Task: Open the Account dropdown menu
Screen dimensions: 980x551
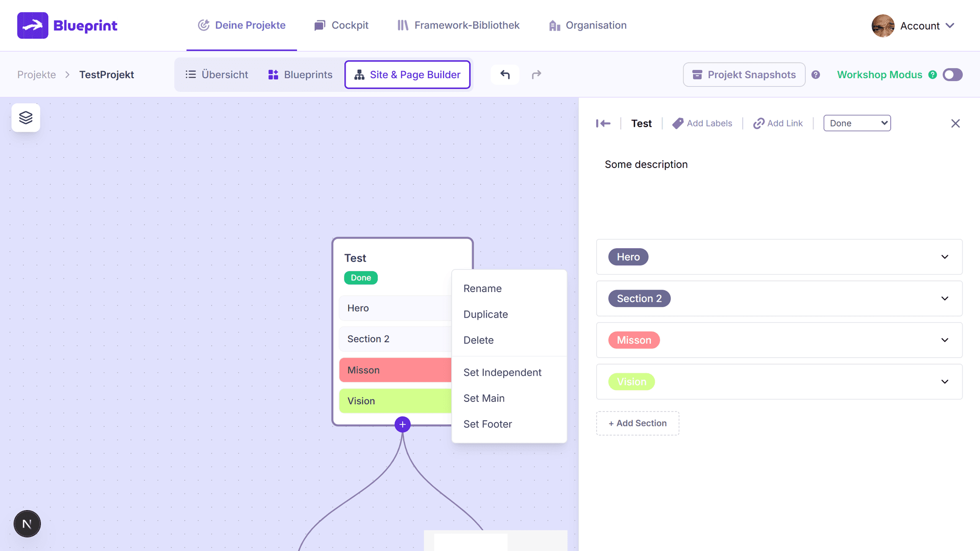Action: [913, 26]
